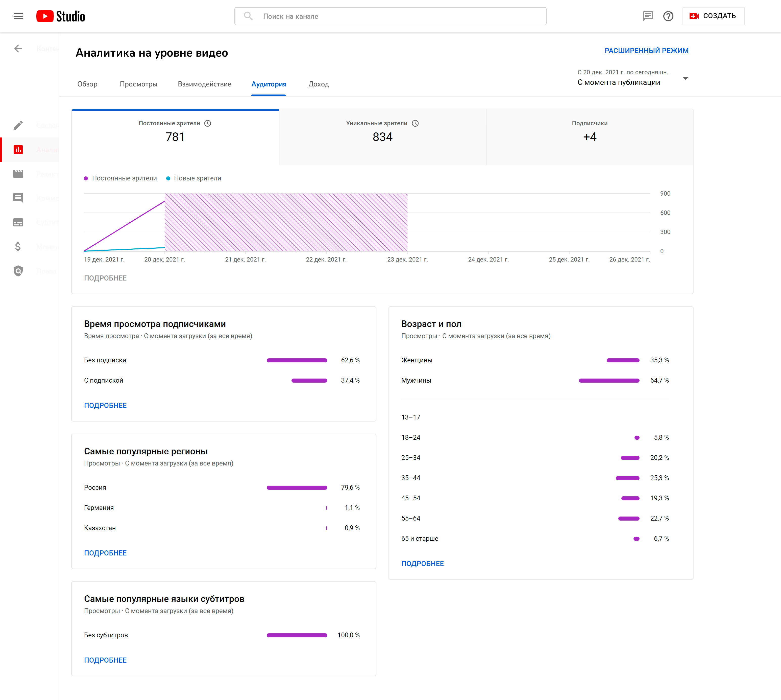This screenshot has width=781, height=700.
Task: Click the Без подписки 62,6 % bar
Action: coord(297,360)
